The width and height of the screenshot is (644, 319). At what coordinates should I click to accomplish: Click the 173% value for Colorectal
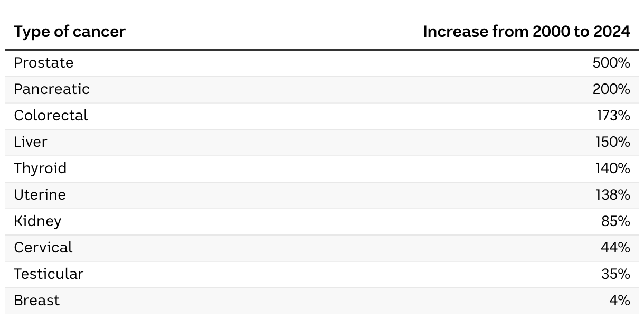613,116
